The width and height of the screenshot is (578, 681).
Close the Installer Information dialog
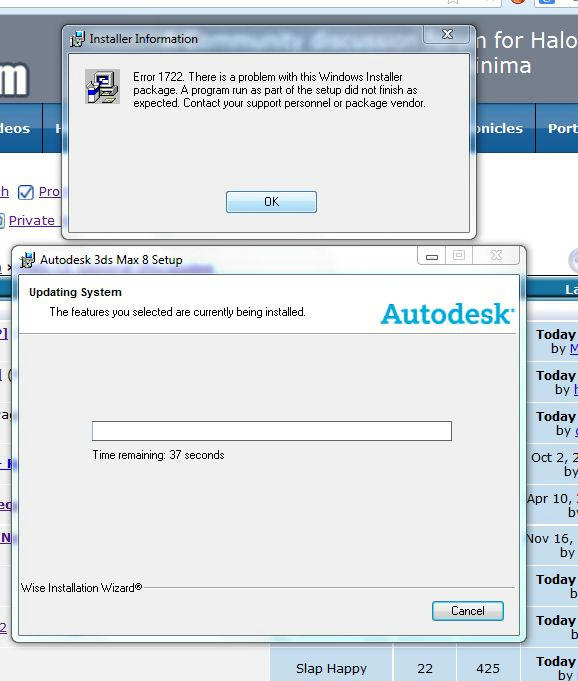coord(447,34)
